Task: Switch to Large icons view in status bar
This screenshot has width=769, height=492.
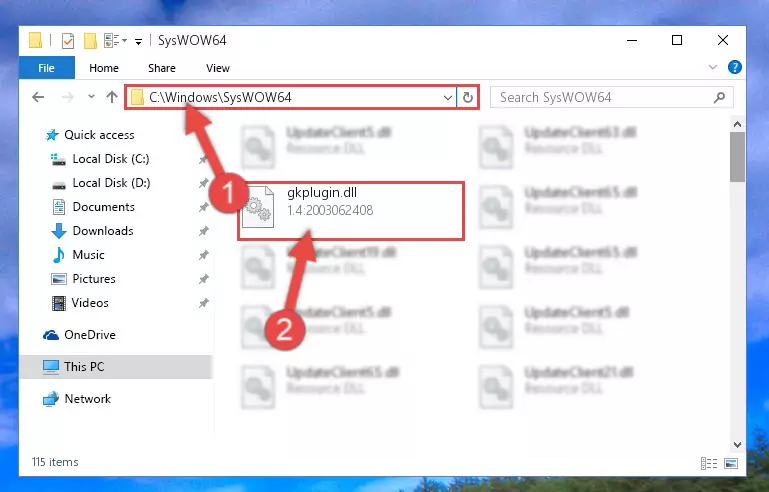Action: pyautogui.click(x=731, y=463)
